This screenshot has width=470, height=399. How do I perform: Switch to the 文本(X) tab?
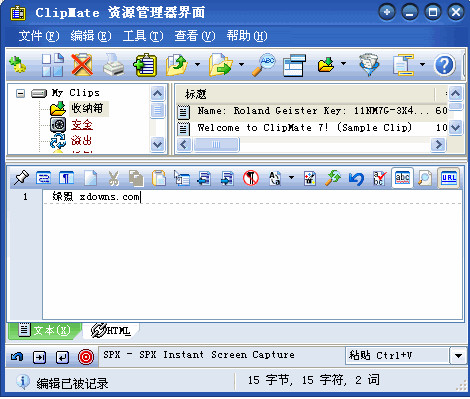pyautogui.click(x=45, y=330)
